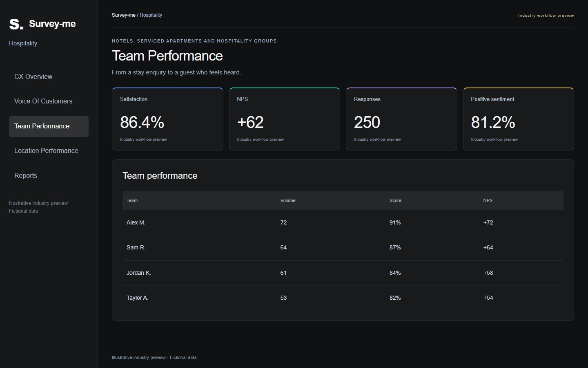
Task: Select the Jordan K. row name
Action: 139,273
